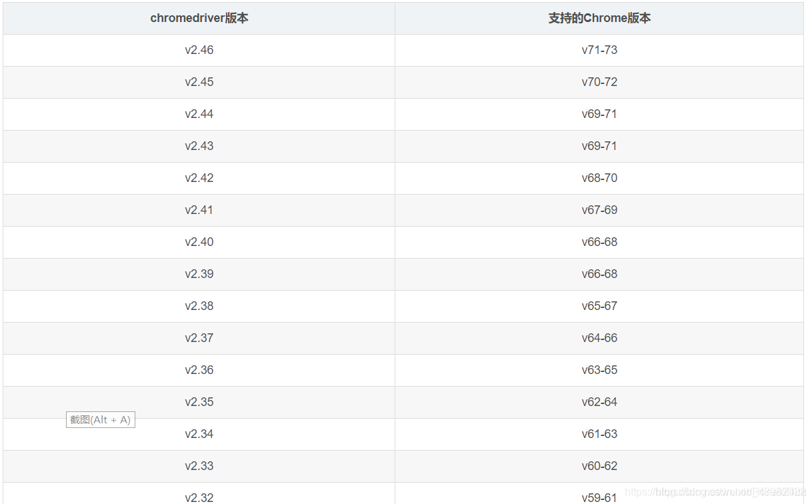Select the v2.39 cell
The height and width of the screenshot is (504, 812).
pyautogui.click(x=199, y=274)
